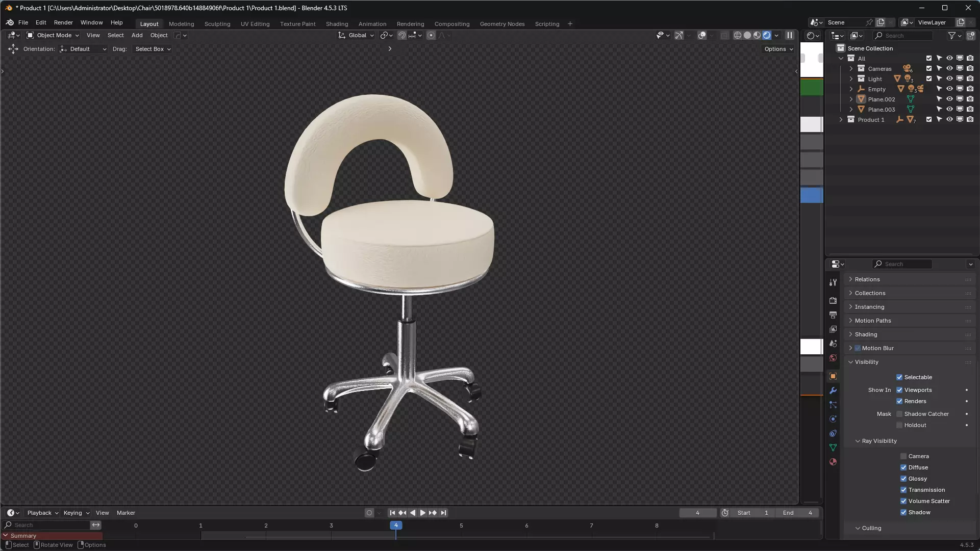Open the Select Box drag dropdown
The height and width of the screenshot is (551, 980).
(x=153, y=49)
